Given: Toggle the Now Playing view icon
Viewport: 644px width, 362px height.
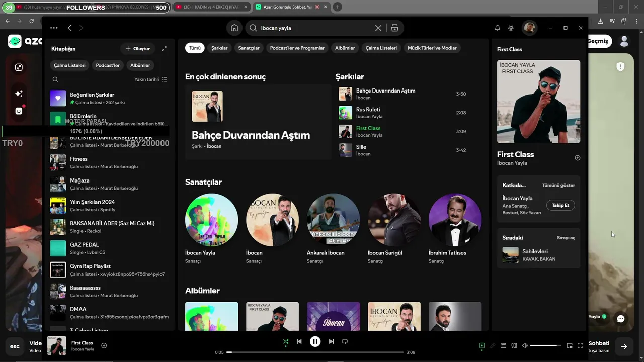Looking at the screenshot, I should click(481, 346).
